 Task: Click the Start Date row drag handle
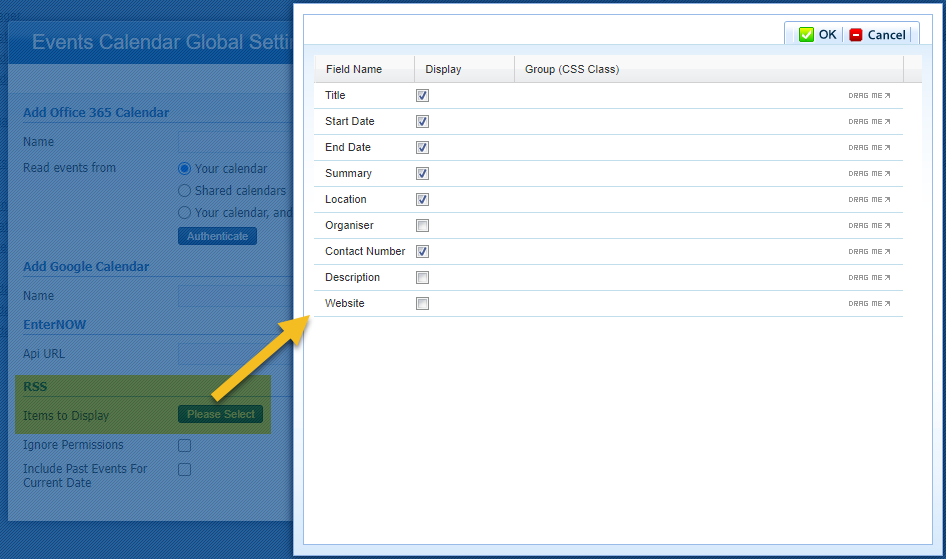coord(869,121)
